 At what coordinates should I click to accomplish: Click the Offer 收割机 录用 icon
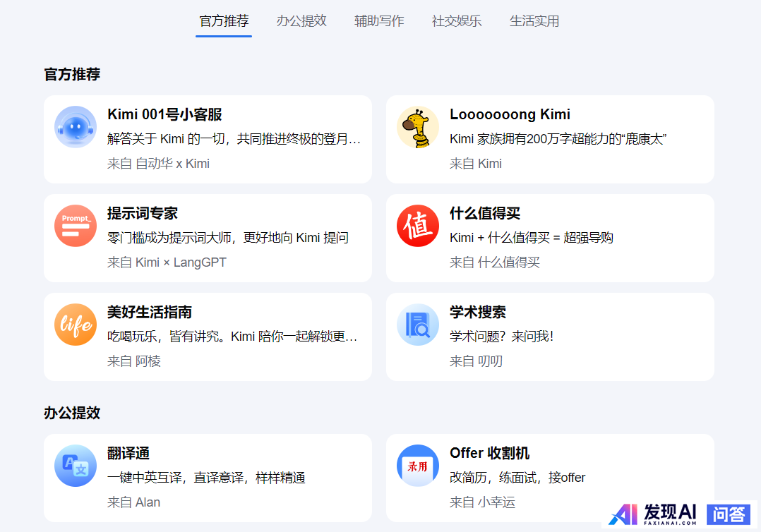tap(418, 466)
